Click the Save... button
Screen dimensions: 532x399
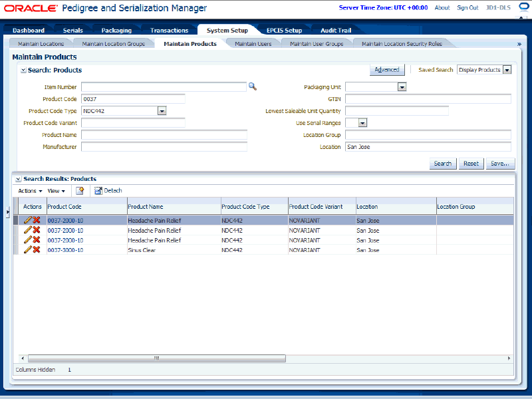pos(500,164)
